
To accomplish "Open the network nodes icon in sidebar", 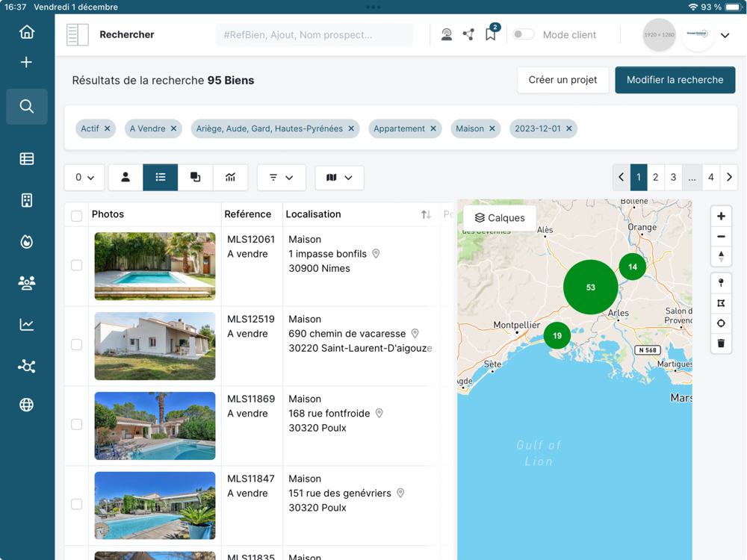I will pyautogui.click(x=27, y=366).
